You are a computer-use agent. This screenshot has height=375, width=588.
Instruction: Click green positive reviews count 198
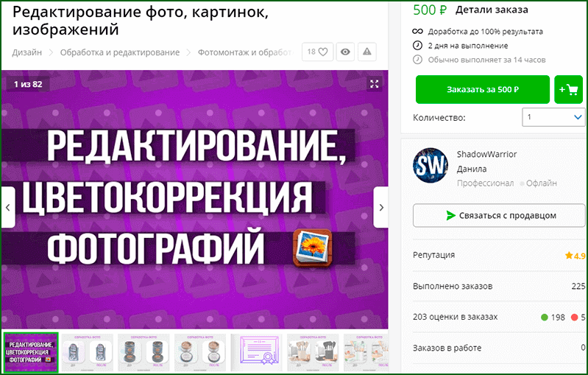point(553,318)
